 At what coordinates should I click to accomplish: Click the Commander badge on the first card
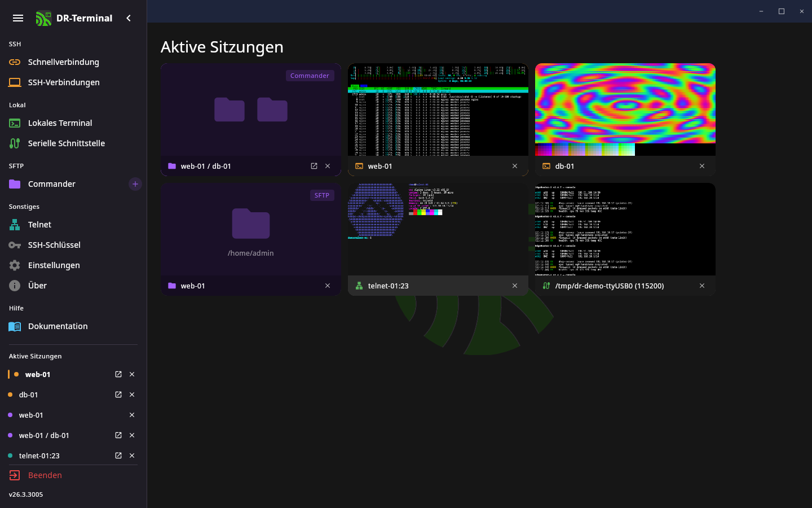point(310,76)
